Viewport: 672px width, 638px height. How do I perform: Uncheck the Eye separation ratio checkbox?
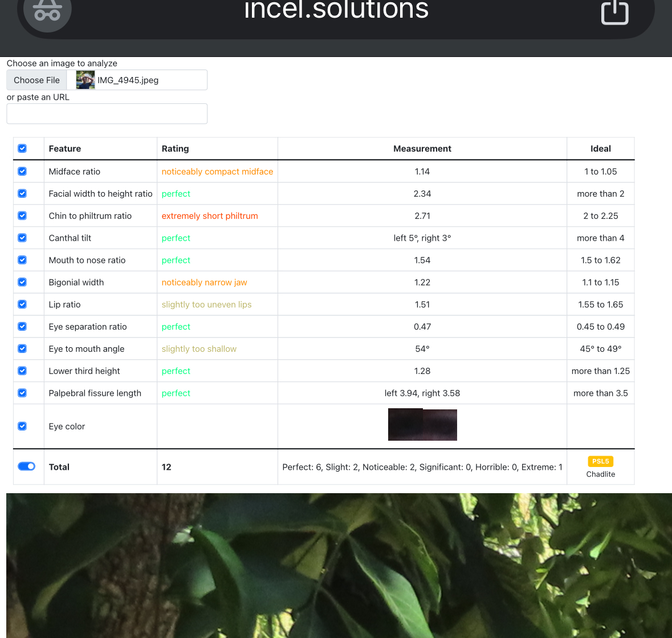tap(22, 327)
